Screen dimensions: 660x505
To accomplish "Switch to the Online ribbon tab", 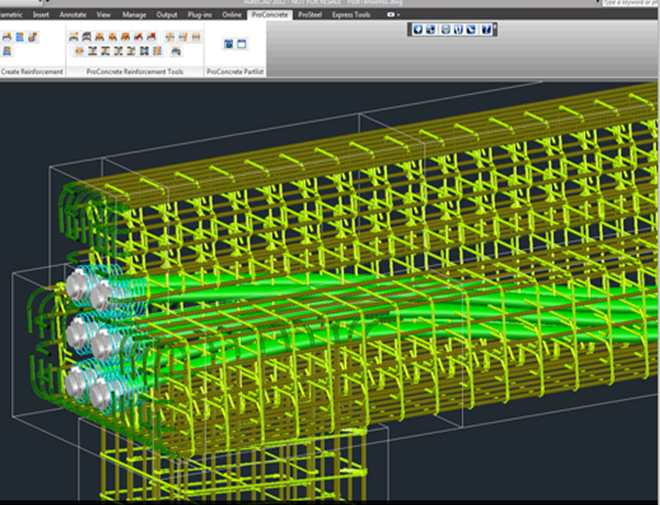I will (x=232, y=15).
